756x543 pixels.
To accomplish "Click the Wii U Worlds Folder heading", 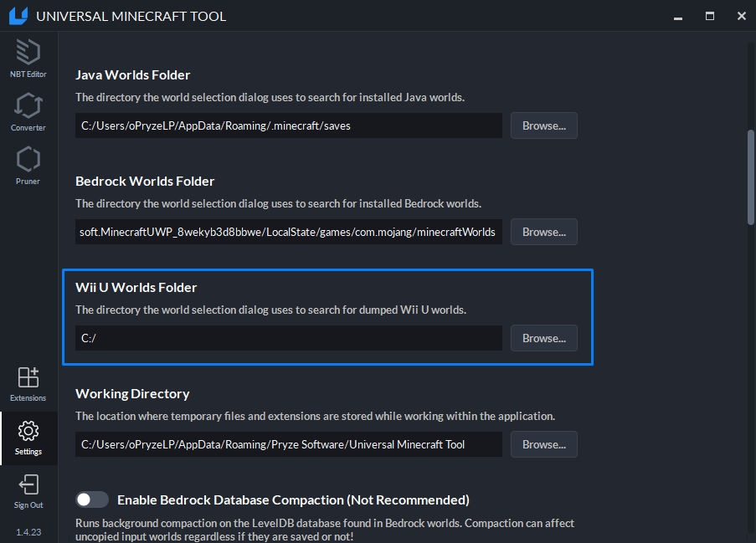I will click(136, 288).
